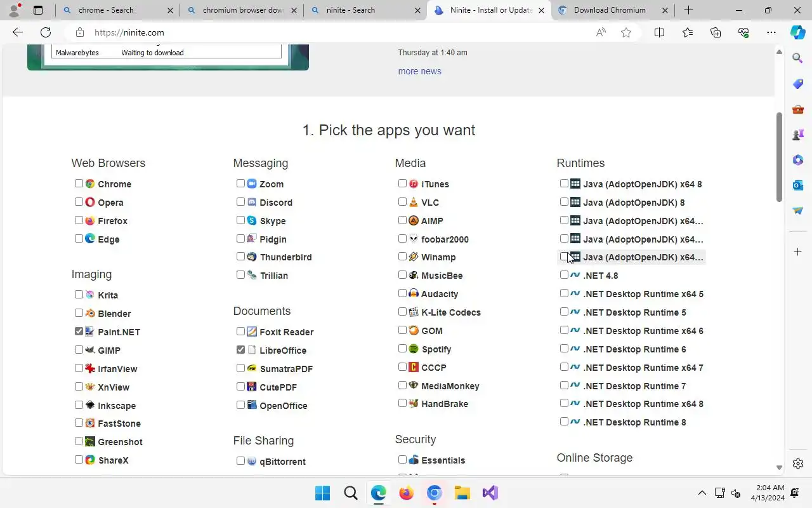Click the Audacity headphones icon
The width and height of the screenshot is (812, 508).
(414, 293)
